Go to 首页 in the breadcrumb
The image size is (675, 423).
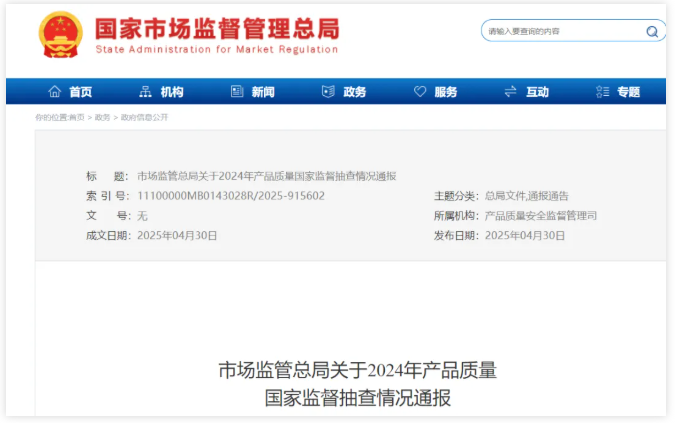(x=77, y=117)
